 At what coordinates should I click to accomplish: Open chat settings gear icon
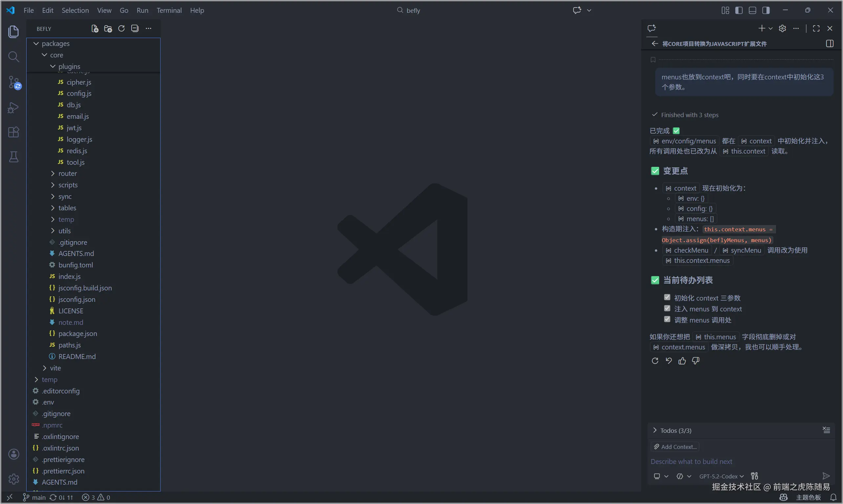[x=782, y=29]
